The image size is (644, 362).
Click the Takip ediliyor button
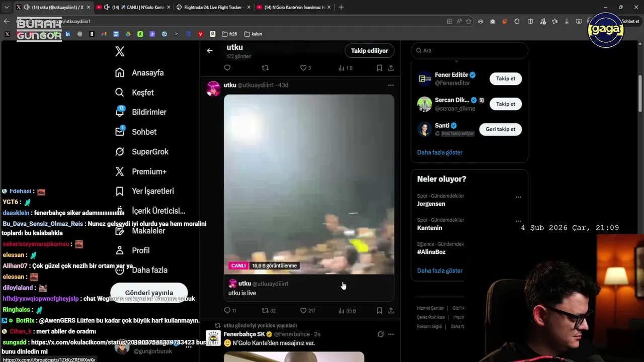tap(369, 51)
